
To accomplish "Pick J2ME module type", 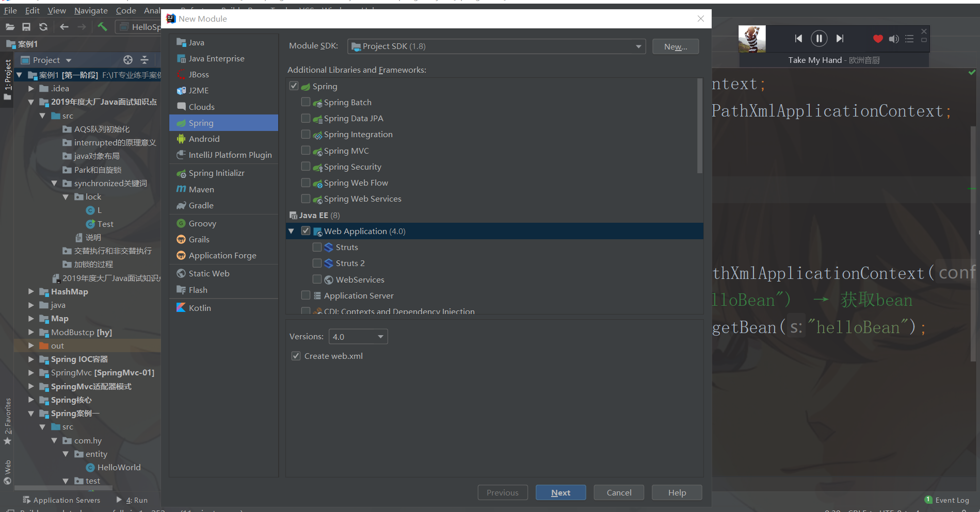I will pos(199,90).
